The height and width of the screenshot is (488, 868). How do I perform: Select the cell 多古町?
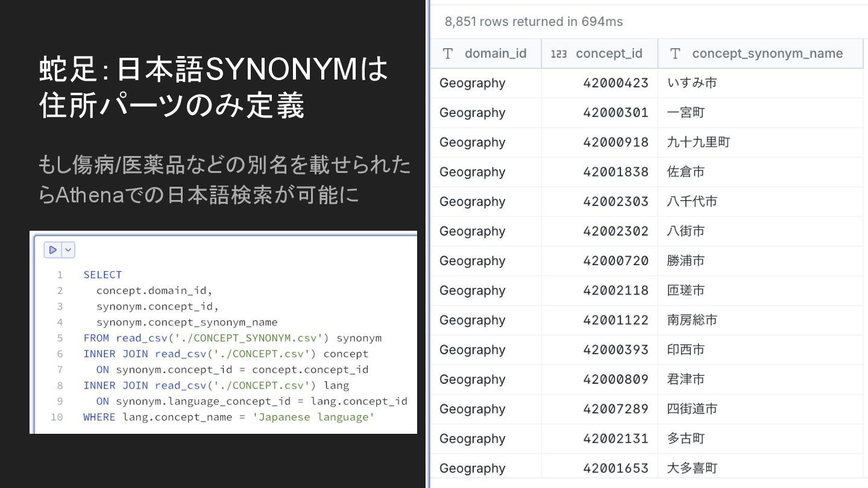click(x=761, y=439)
